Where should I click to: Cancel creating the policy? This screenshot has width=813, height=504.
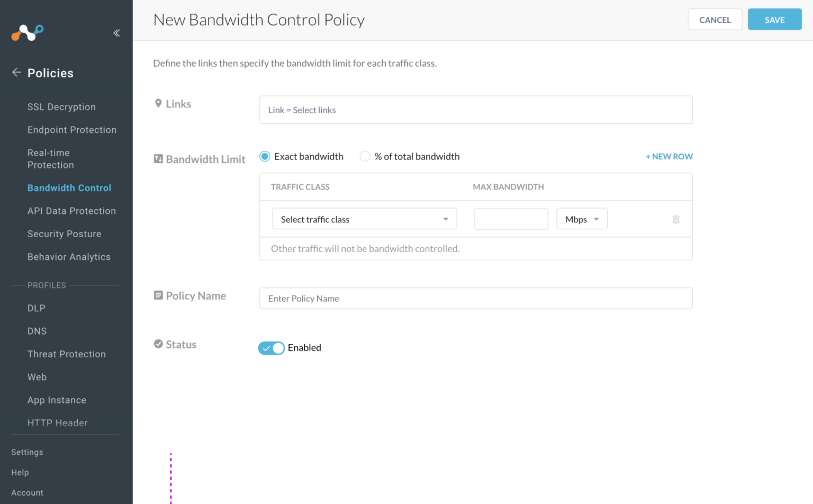(x=715, y=19)
